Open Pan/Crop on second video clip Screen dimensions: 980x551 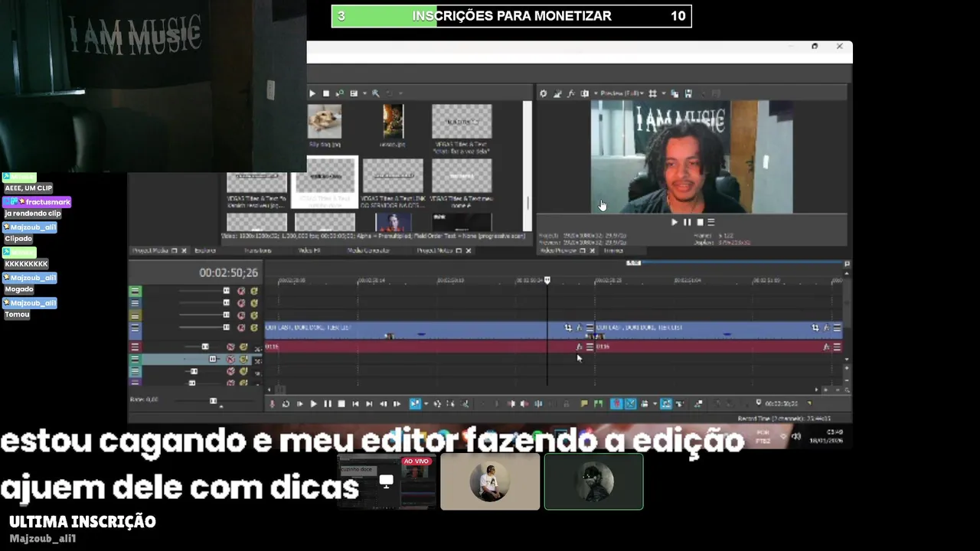[815, 328]
